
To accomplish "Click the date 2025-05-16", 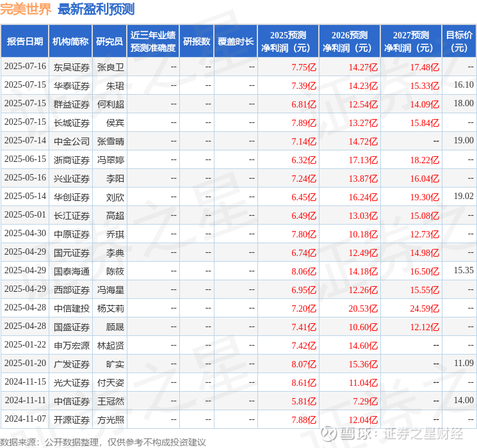I will (x=25, y=178).
